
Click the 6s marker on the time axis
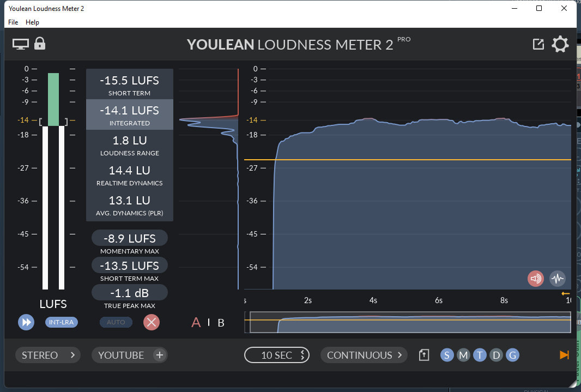[439, 300]
